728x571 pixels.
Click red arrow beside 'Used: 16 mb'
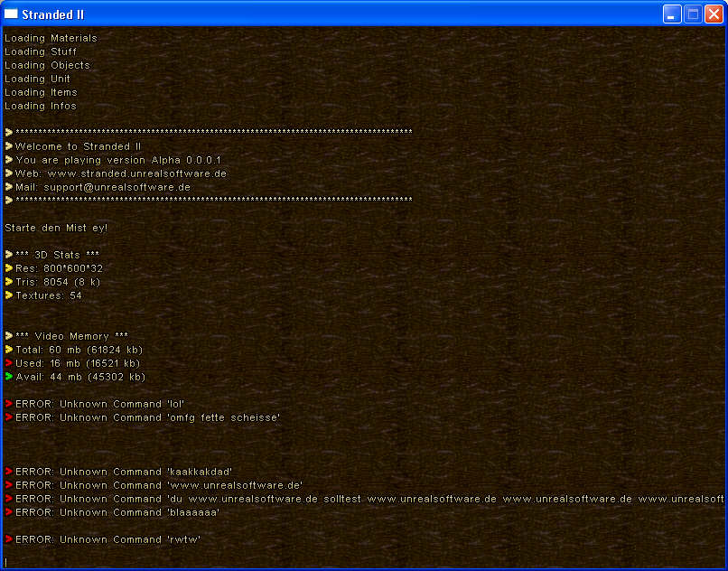(8, 363)
